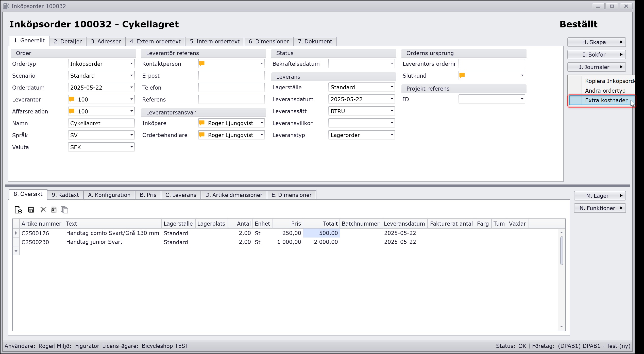Click the orange note icon beside Inköpare
Screen dimensions: 644x354
pos(202,123)
